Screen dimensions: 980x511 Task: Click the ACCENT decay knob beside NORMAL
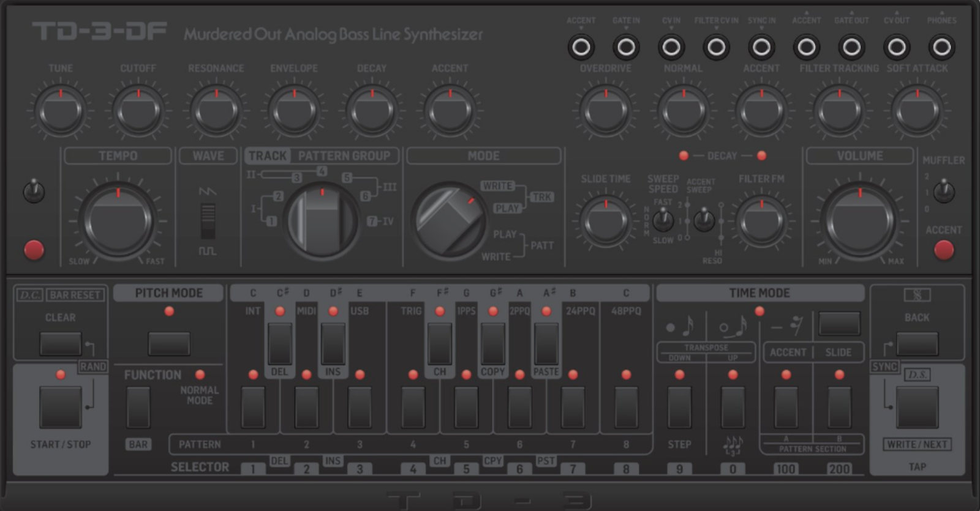761,111
